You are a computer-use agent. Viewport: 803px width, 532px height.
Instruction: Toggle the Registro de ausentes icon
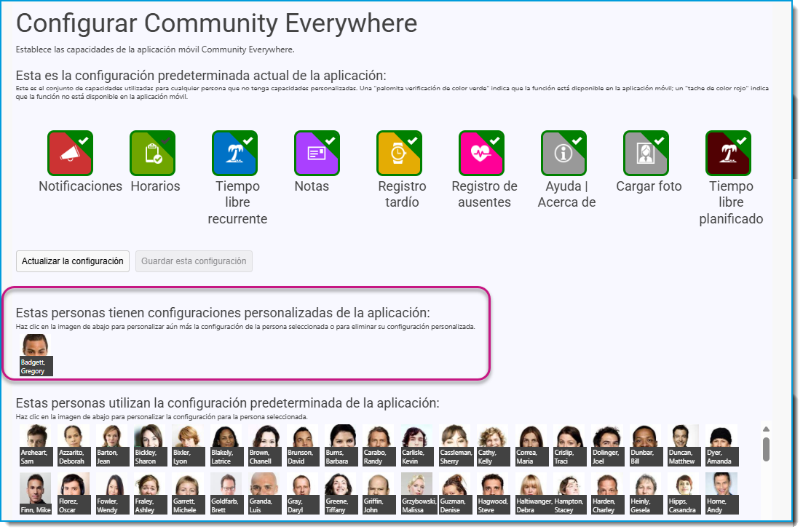click(x=481, y=153)
